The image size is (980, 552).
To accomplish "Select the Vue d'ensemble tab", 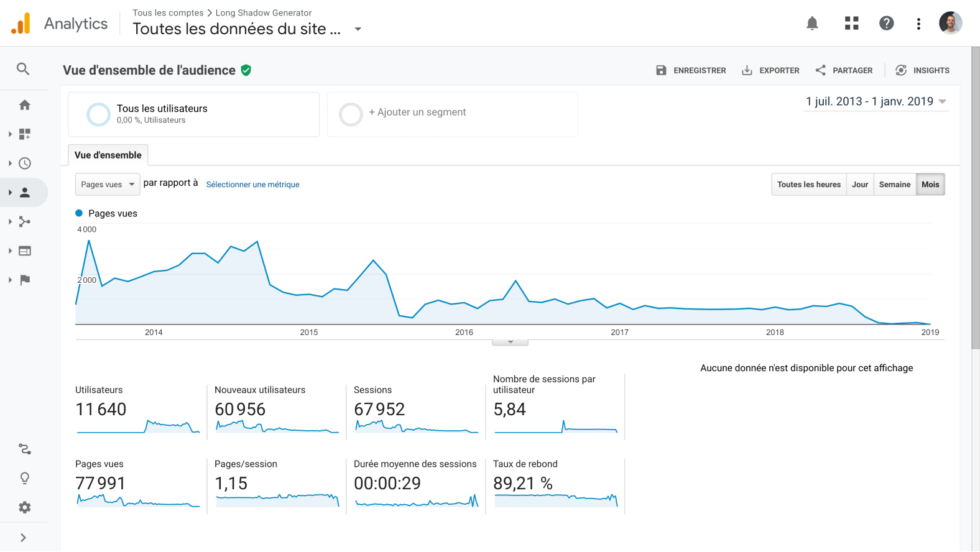I will click(x=108, y=155).
